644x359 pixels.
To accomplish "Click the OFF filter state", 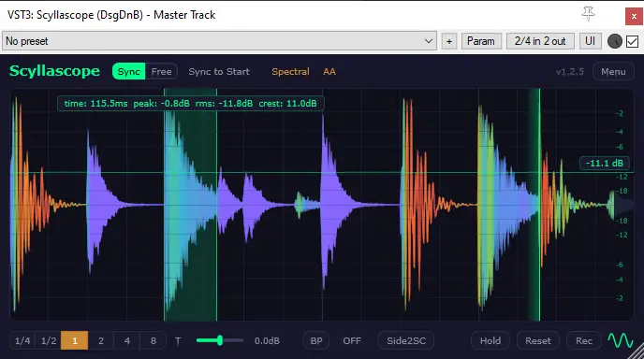I will (x=352, y=340).
